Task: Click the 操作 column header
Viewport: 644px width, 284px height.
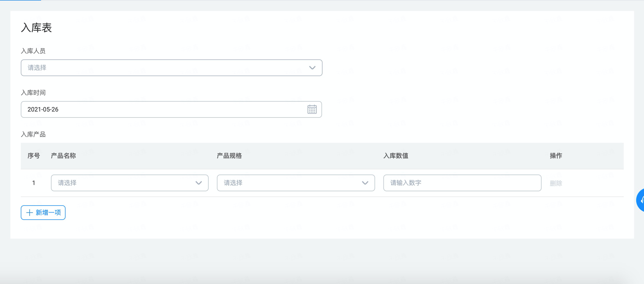Action: (x=556, y=156)
